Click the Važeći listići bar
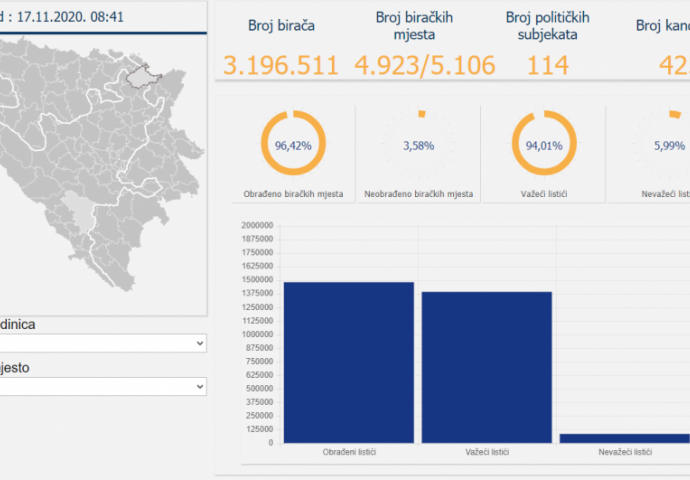 pos(487,367)
